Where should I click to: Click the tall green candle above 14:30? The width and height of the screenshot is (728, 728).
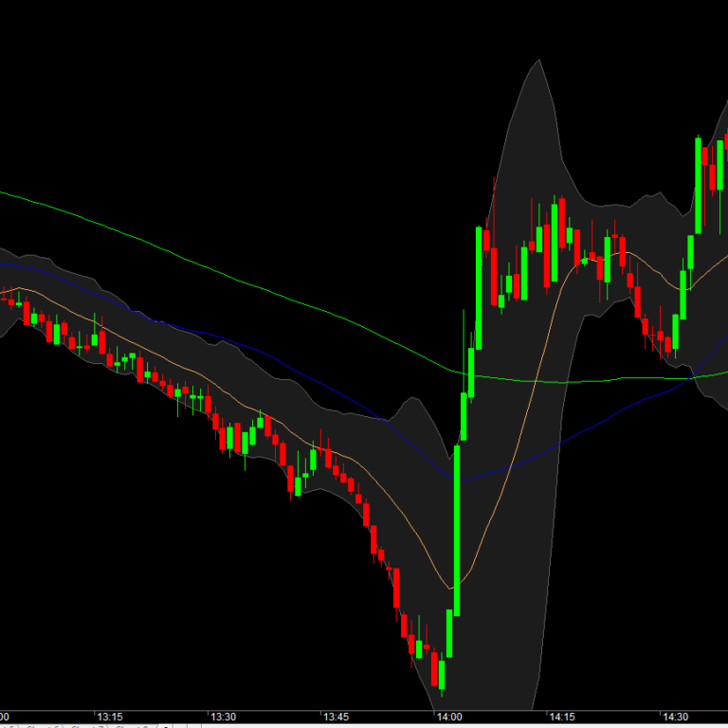click(699, 185)
